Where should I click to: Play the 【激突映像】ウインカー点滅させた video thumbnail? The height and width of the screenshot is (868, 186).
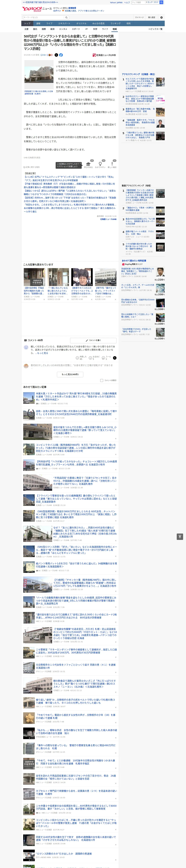click(x=160, y=193)
